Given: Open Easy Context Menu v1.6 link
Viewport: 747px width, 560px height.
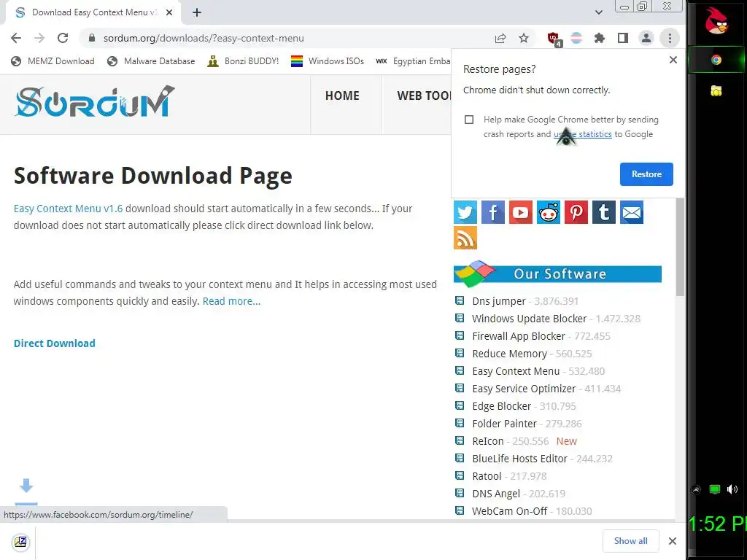Looking at the screenshot, I should (x=68, y=209).
